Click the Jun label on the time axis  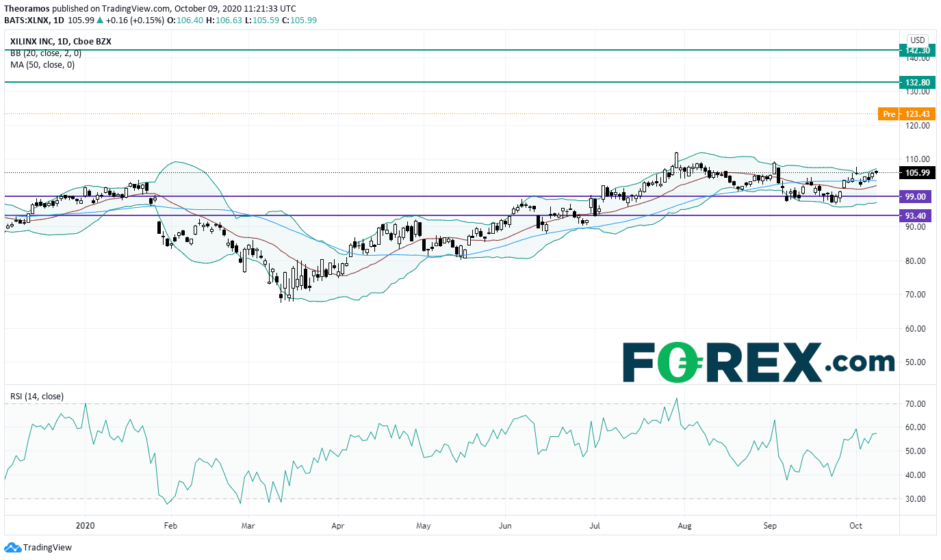click(504, 527)
